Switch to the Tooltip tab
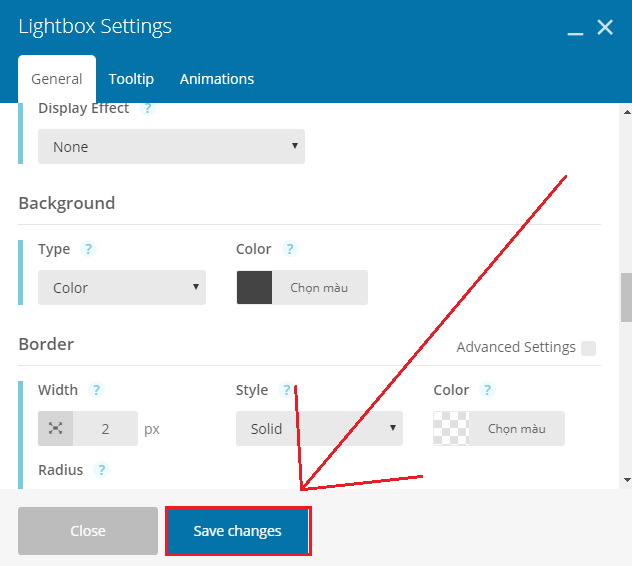Viewport: 632px width, 566px height. 131,79
